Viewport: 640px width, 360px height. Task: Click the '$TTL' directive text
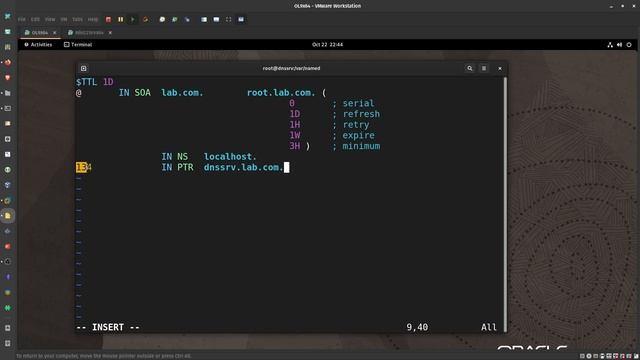87,82
